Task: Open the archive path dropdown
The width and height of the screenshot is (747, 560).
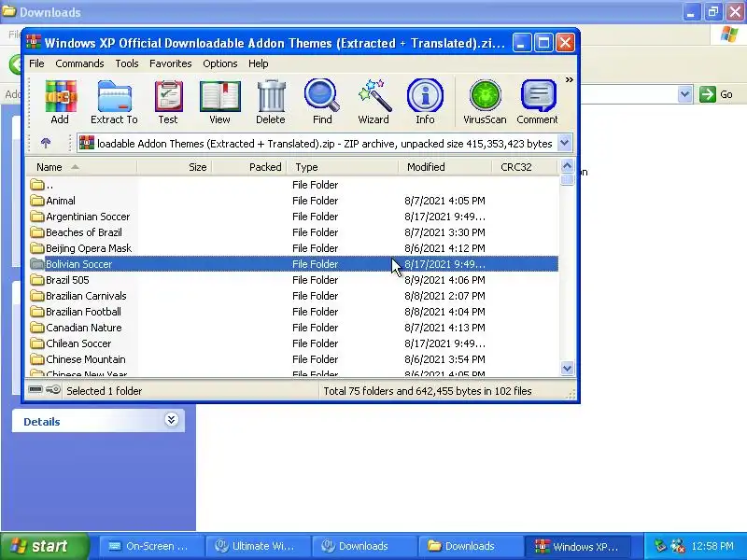Action: click(565, 143)
